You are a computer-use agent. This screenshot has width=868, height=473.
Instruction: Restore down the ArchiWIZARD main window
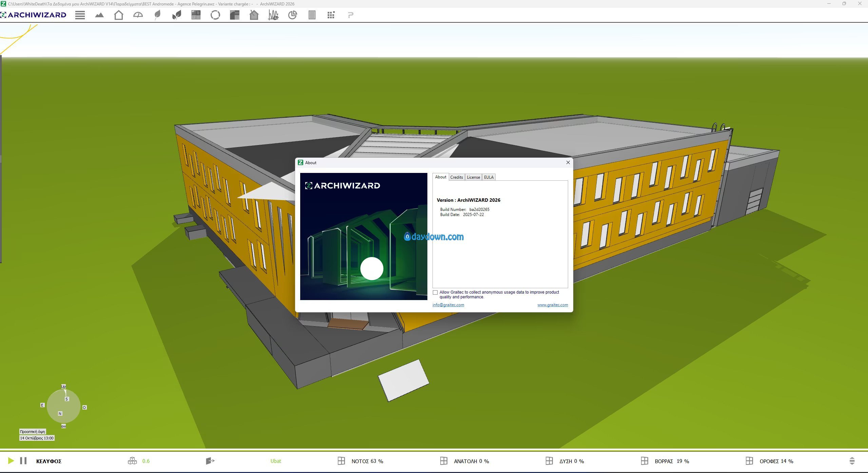(x=844, y=4)
